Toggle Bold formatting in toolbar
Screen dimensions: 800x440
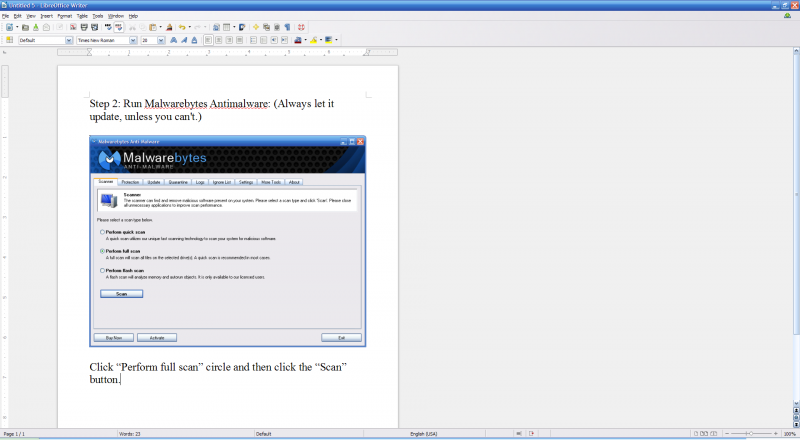point(172,40)
